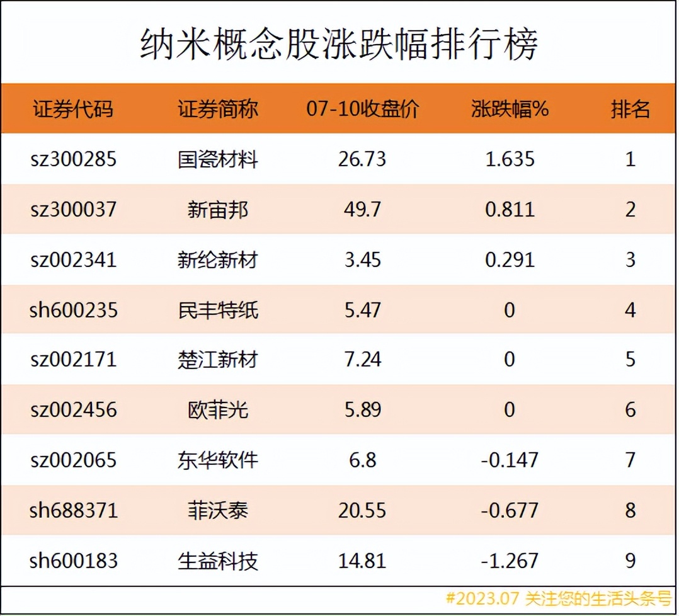
Task: Click stock code sz300285
Action: point(72,159)
